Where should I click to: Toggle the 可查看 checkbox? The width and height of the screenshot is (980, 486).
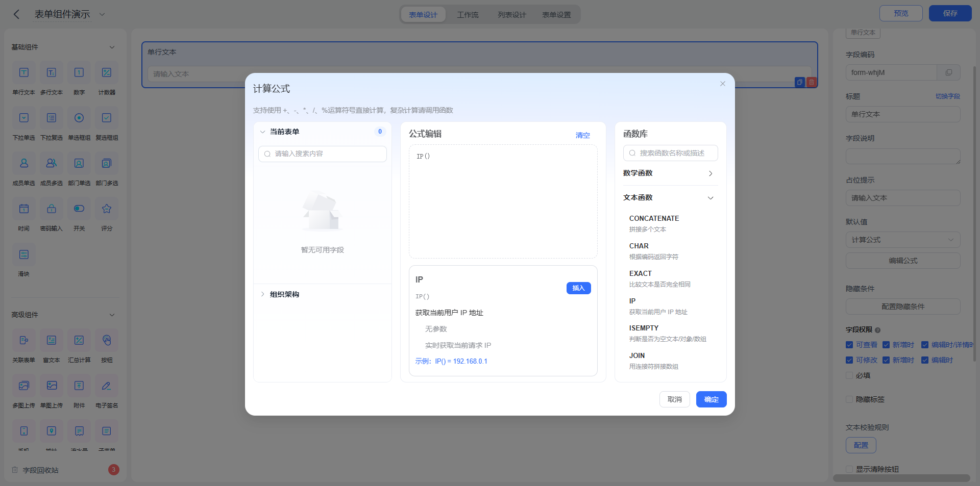point(849,345)
